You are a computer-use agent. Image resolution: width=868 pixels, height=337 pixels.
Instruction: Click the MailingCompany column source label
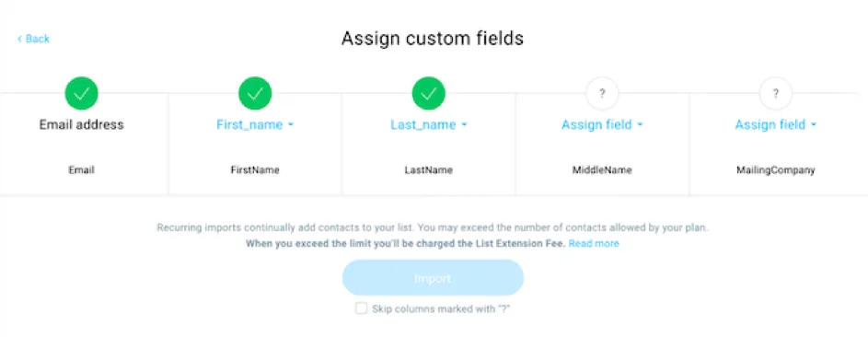(776, 170)
